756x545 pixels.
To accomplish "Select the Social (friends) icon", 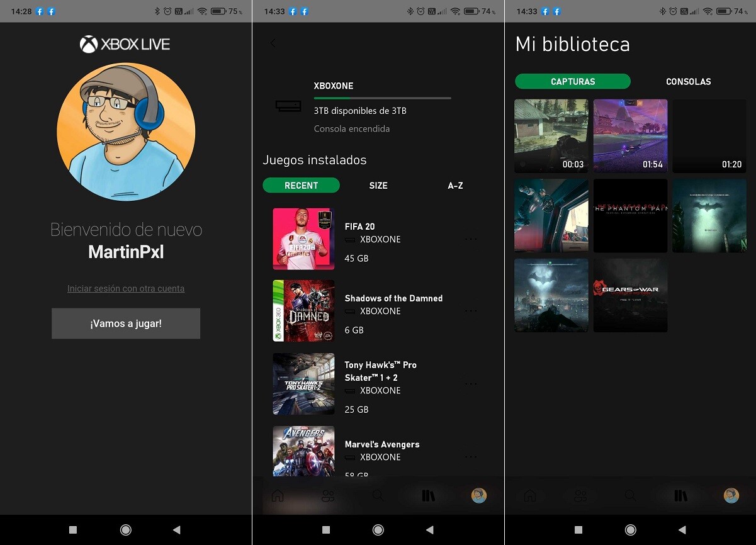I will point(327,495).
